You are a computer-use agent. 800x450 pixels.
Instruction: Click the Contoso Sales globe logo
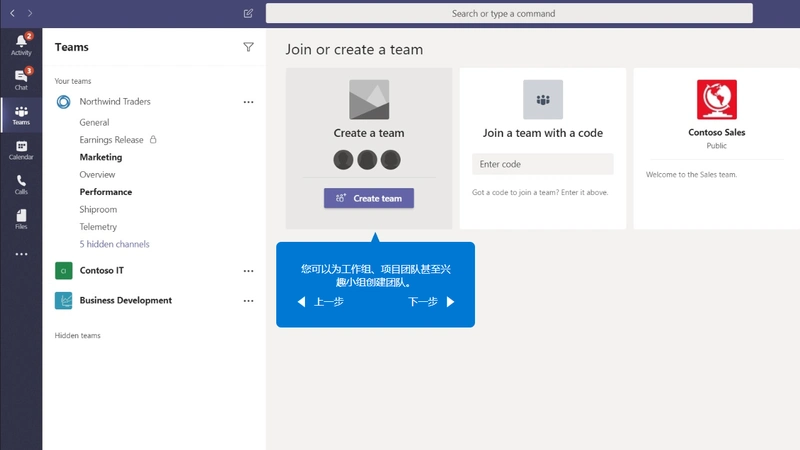click(x=716, y=99)
